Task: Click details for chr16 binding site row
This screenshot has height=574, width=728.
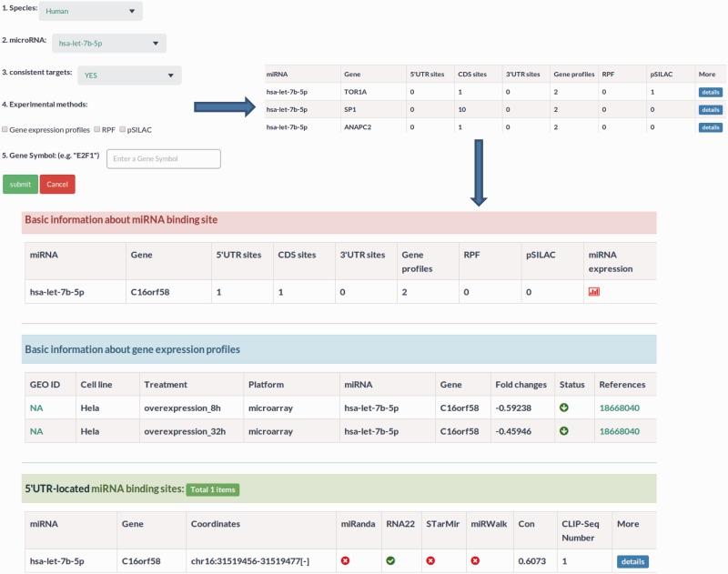Action: [x=632, y=561]
